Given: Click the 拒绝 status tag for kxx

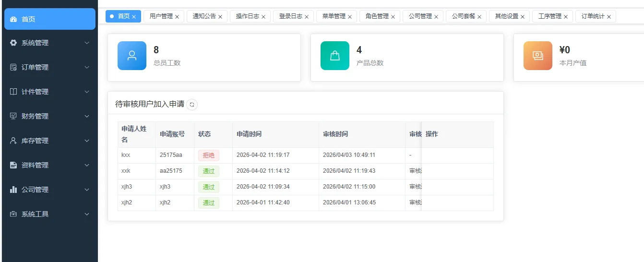Looking at the screenshot, I should tap(209, 155).
